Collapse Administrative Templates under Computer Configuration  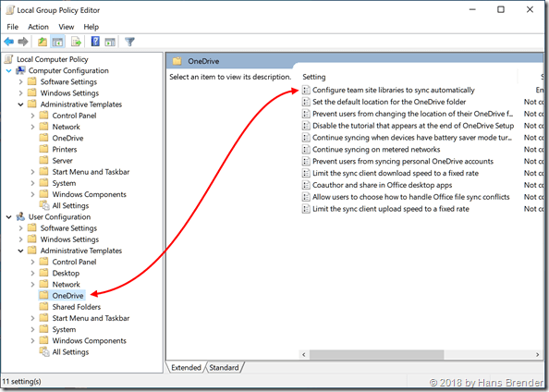tap(20, 104)
